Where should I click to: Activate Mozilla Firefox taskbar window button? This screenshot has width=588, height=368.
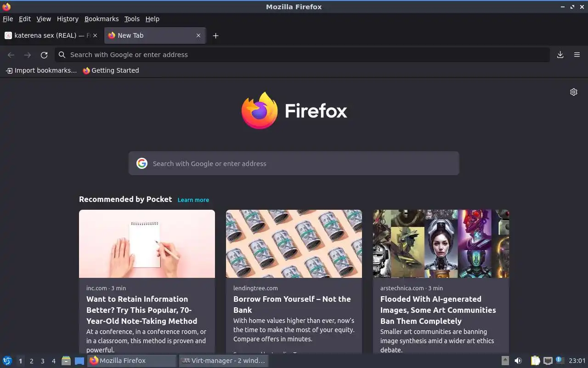click(132, 361)
